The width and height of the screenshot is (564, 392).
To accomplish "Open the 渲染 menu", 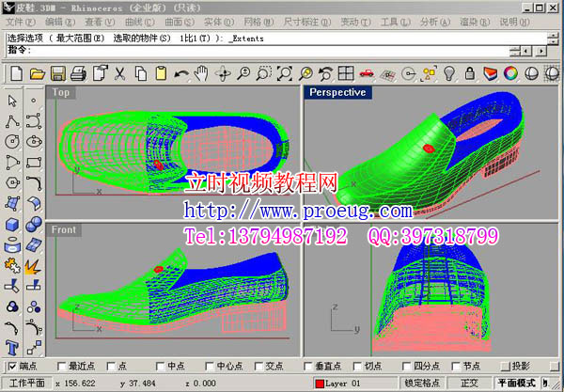I will (475, 22).
